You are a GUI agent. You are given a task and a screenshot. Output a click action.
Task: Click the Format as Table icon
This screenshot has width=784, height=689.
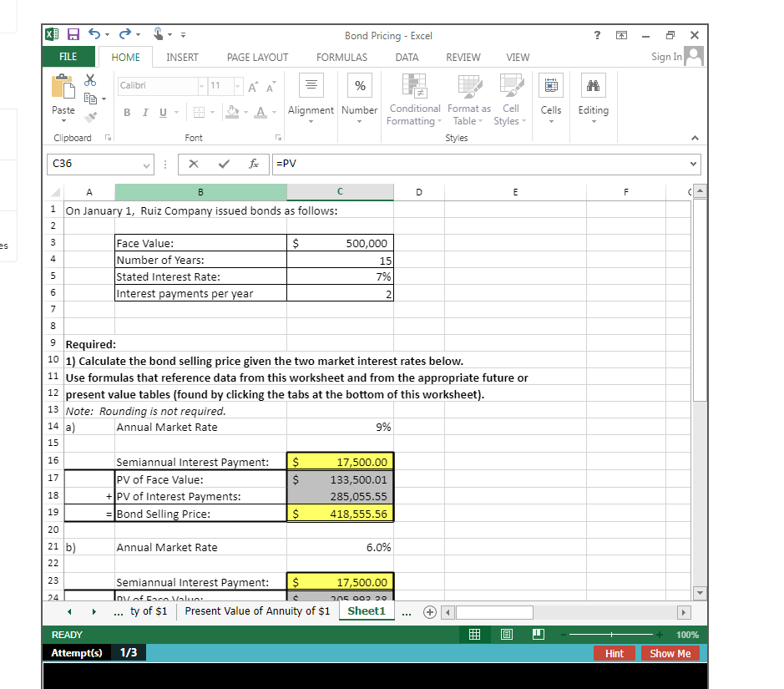point(468,99)
